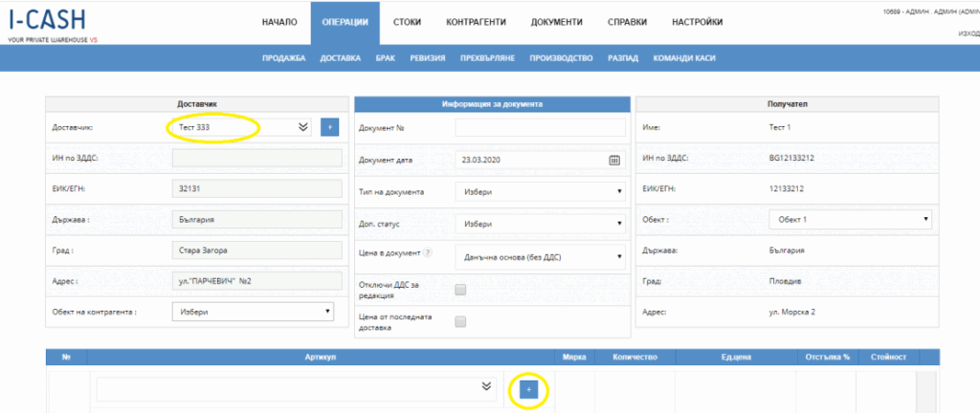This screenshot has height=413, width=980.
Task: Open Обект на контрагента dropdown
Action: 253,312
